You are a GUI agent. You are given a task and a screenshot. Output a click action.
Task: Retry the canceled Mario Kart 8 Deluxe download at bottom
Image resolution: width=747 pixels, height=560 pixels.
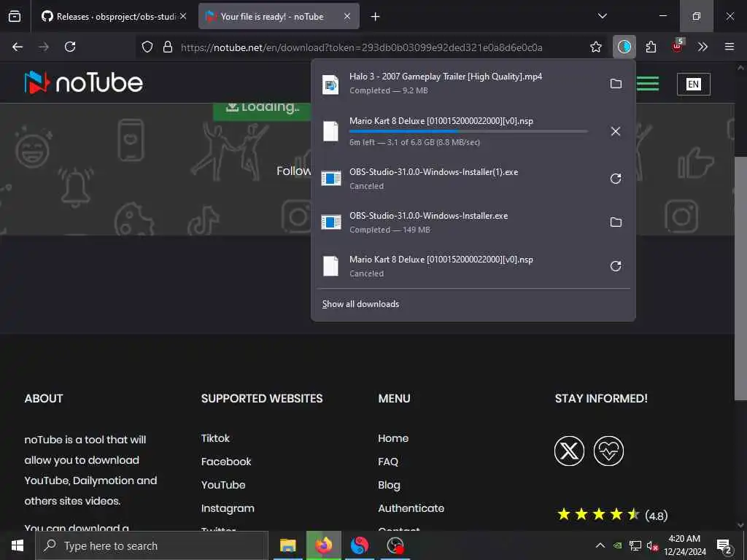tap(616, 265)
